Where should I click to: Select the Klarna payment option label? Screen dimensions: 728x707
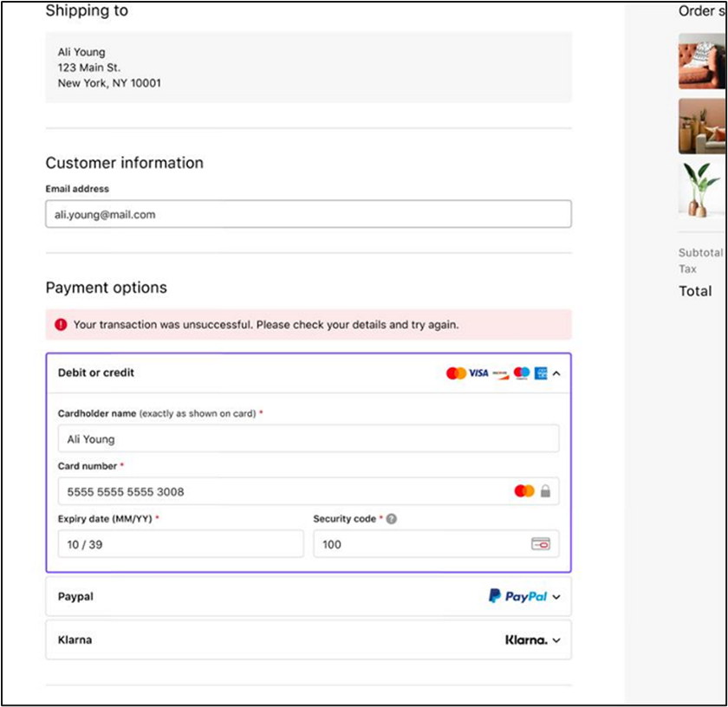pos(75,640)
